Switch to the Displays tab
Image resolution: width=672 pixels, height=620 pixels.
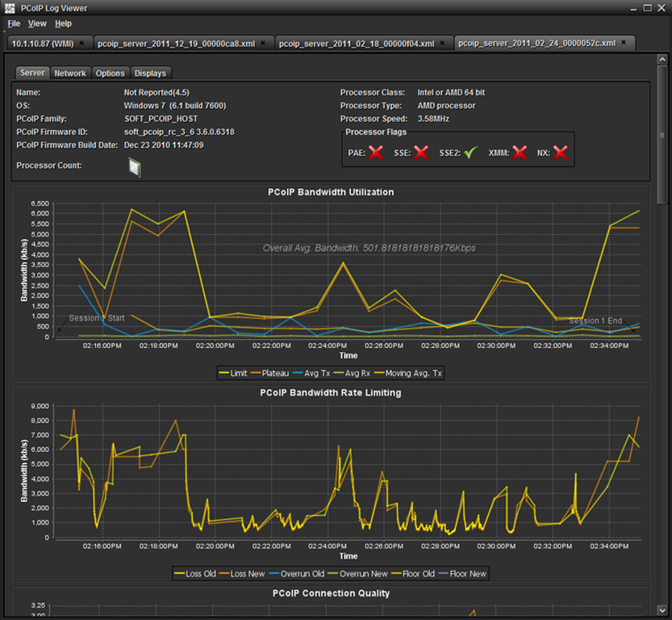click(150, 73)
